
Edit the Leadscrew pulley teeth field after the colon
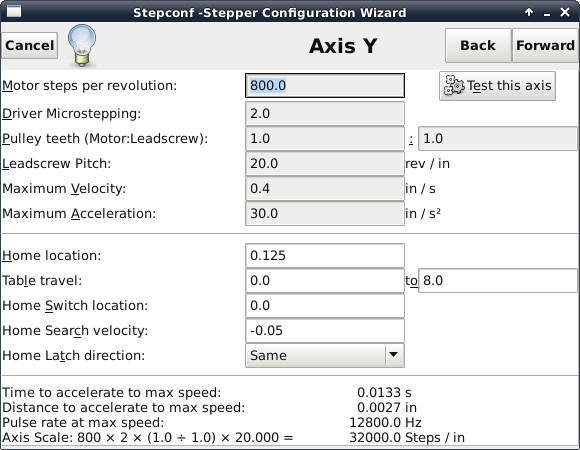click(x=498, y=139)
